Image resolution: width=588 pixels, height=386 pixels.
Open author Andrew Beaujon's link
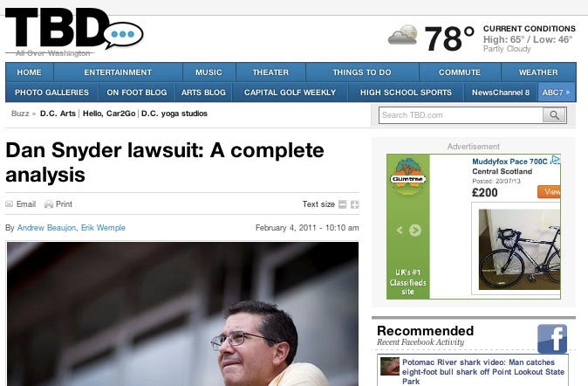(x=46, y=228)
